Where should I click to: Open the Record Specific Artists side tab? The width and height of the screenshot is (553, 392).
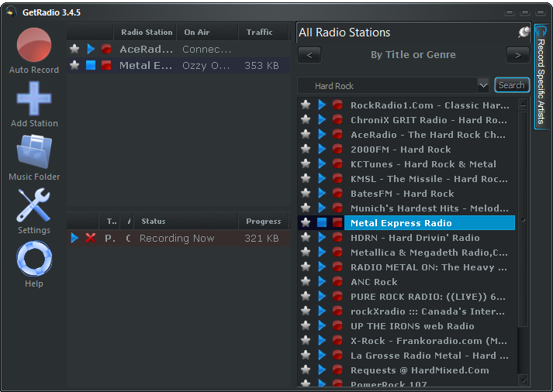[x=541, y=77]
